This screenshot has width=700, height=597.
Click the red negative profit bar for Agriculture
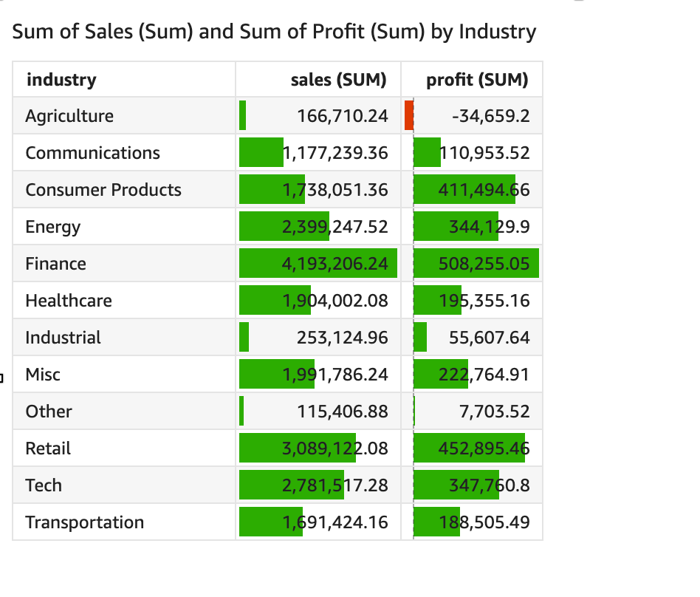click(409, 116)
